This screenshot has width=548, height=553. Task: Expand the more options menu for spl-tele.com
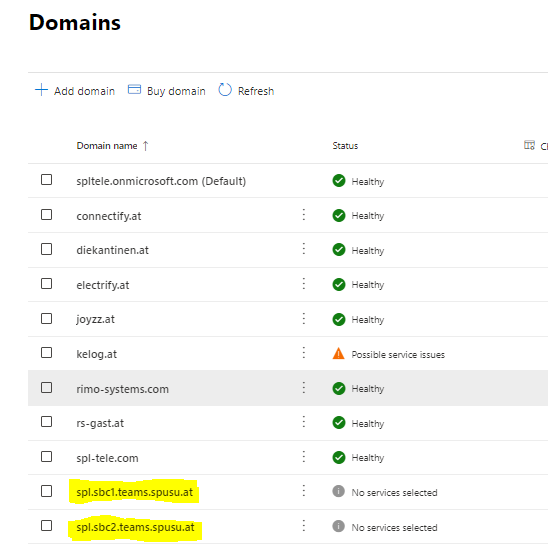(304, 457)
